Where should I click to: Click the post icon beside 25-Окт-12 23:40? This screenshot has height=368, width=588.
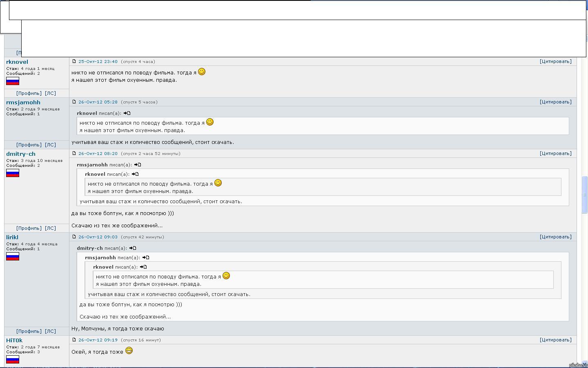(x=74, y=61)
